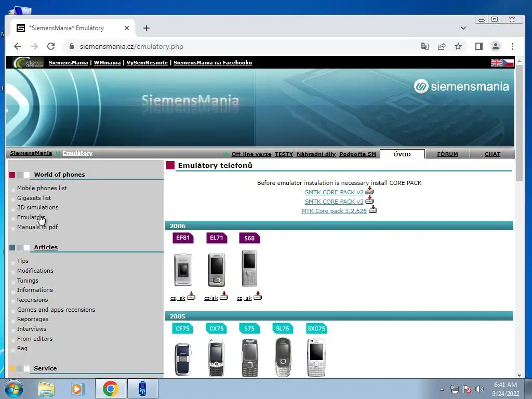532x399 pixels.
Task: Open phone emulator app in taskbar
Action: [143, 389]
